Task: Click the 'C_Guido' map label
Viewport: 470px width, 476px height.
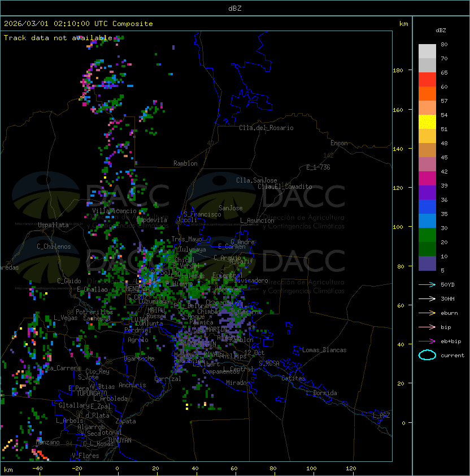Action: [69, 281]
